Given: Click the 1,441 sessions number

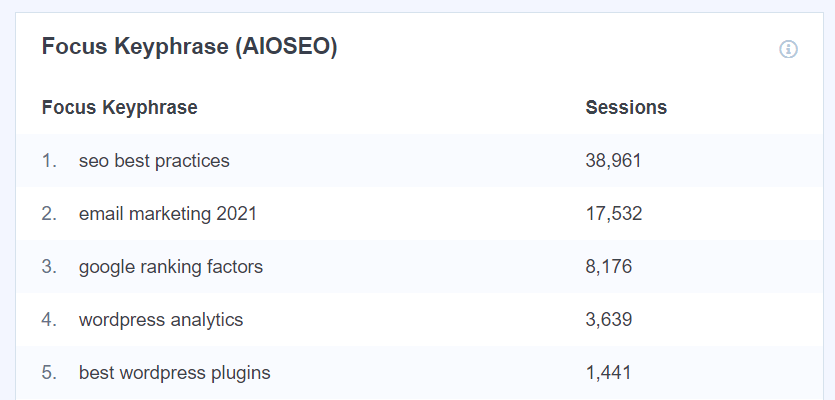Looking at the screenshot, I should (x=609, y=373).
